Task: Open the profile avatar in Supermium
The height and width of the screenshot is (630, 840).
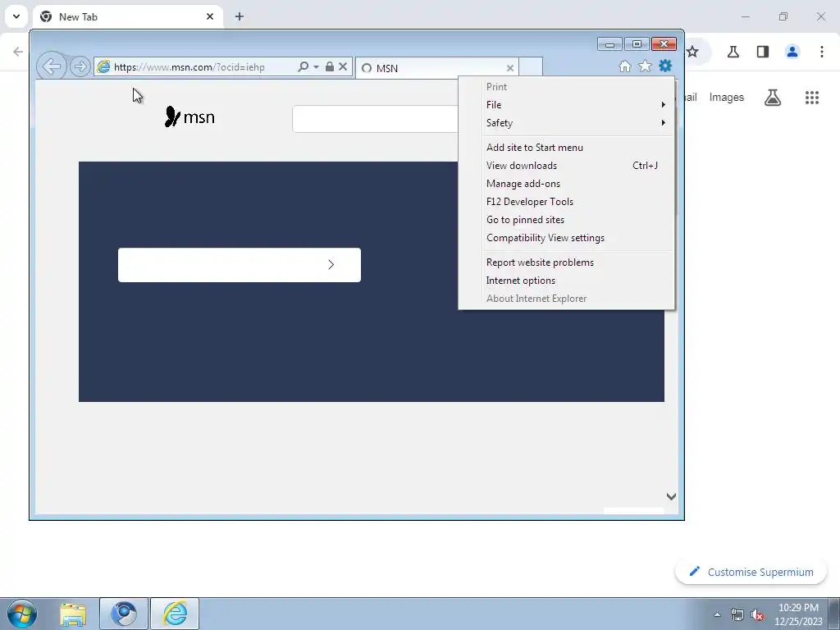Action: tap(792, 52)
